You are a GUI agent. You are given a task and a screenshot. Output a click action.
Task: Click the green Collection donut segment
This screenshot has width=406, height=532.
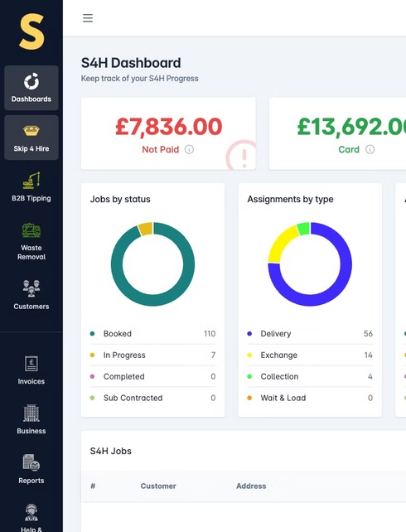(303, 228)
